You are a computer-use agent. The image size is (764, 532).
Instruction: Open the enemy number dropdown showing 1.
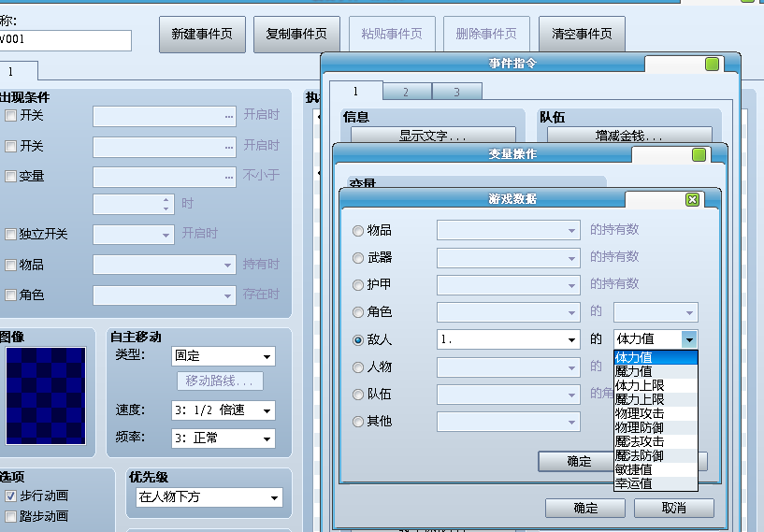508,339
